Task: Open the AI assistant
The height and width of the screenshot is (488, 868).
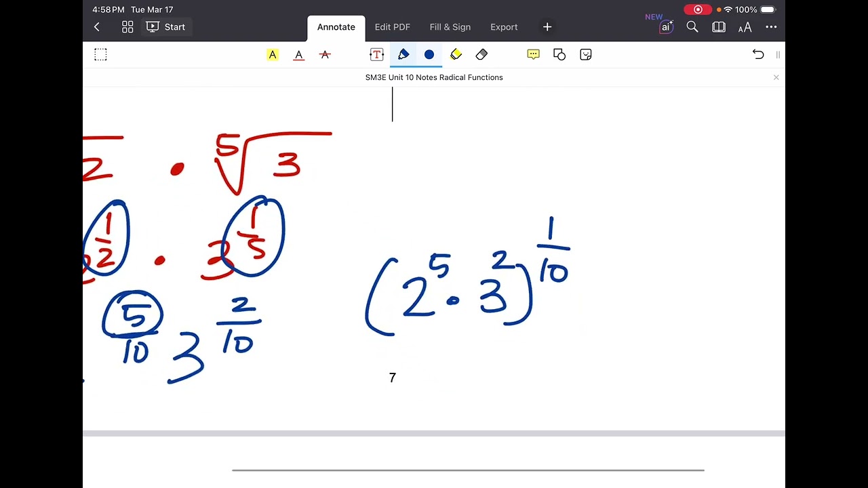Action: tap(666, 27)
